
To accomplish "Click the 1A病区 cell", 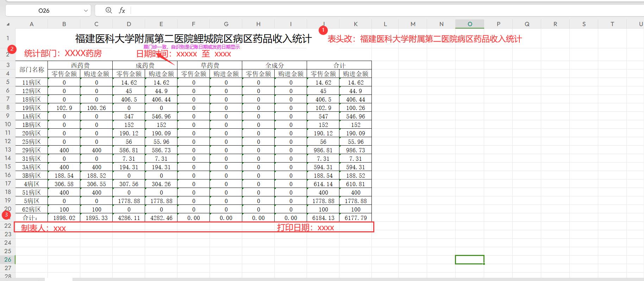I will click(x=32, y=116).
